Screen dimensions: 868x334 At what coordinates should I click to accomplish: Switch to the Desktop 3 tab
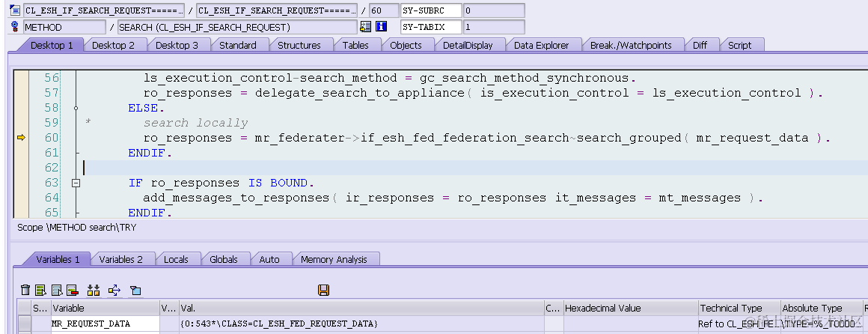point(177,46)
